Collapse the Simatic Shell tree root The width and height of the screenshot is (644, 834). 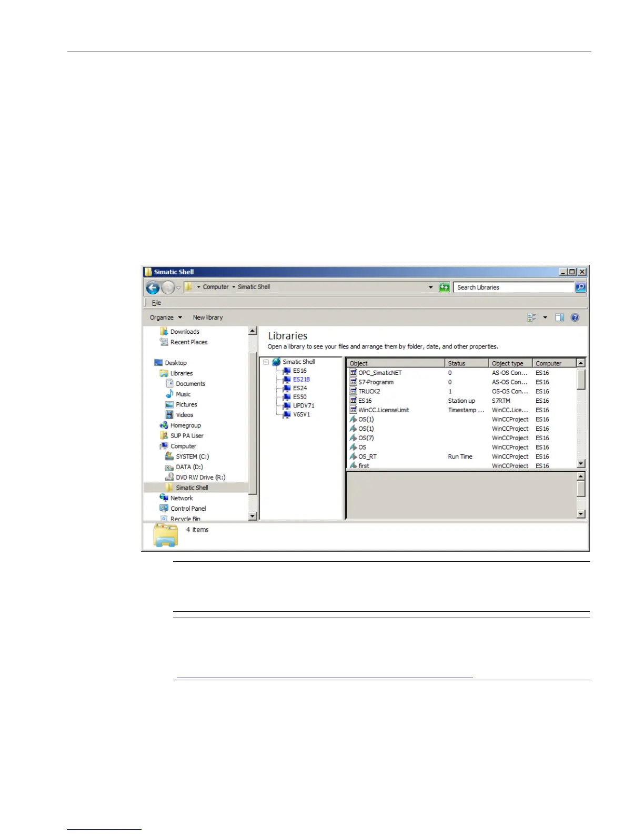[x=266, y=362]
